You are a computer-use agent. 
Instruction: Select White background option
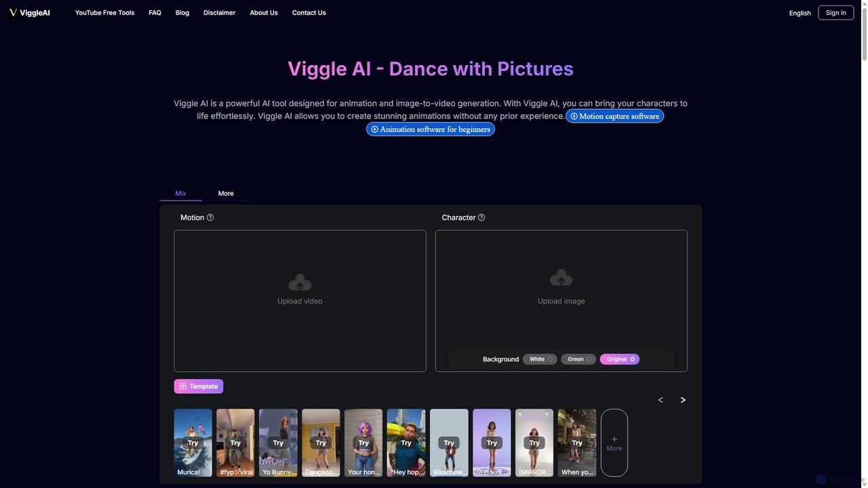[x=540, y=359]
